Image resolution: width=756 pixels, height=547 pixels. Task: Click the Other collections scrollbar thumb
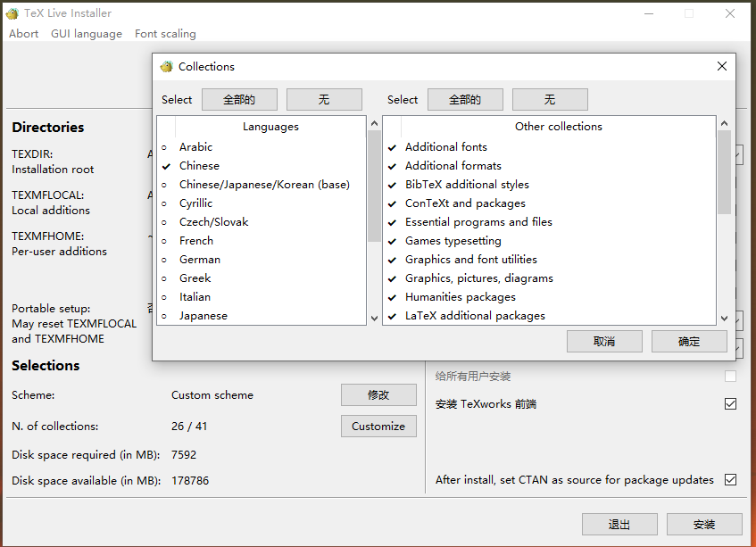tap(724, 172)
